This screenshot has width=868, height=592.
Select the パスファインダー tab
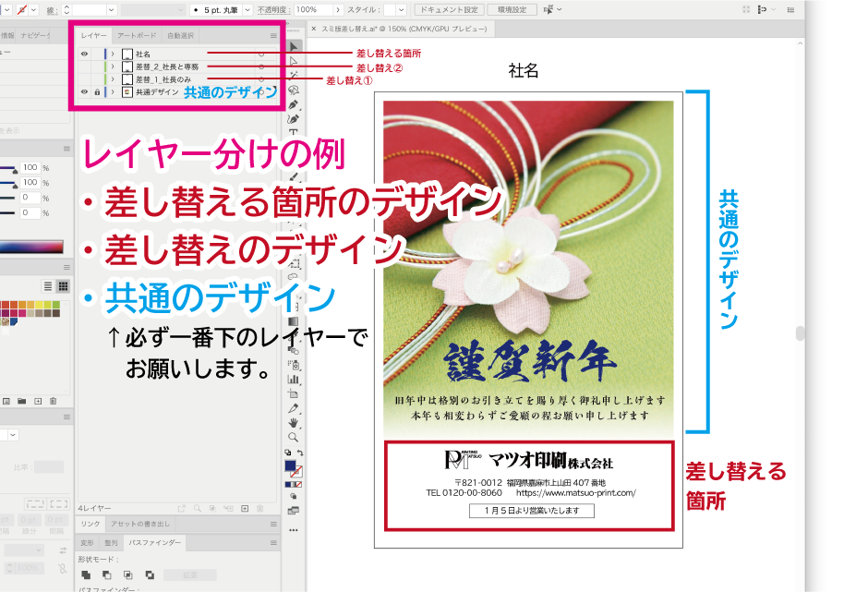(154, 543)
